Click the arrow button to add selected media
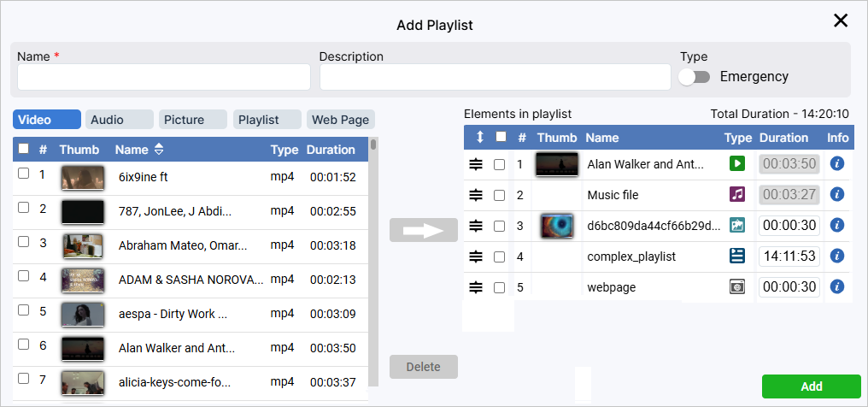868x407 pixels. click(424, 230)
